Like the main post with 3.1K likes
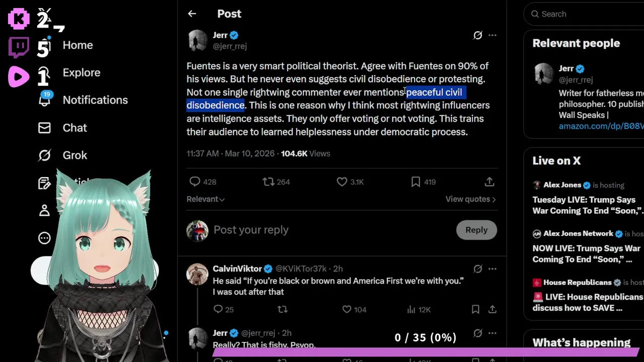 (342, 182)
